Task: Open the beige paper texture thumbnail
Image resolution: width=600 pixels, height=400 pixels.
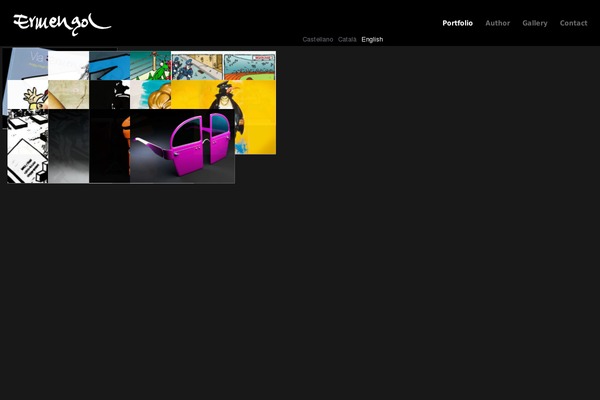Action: click(x=68, y=95)
